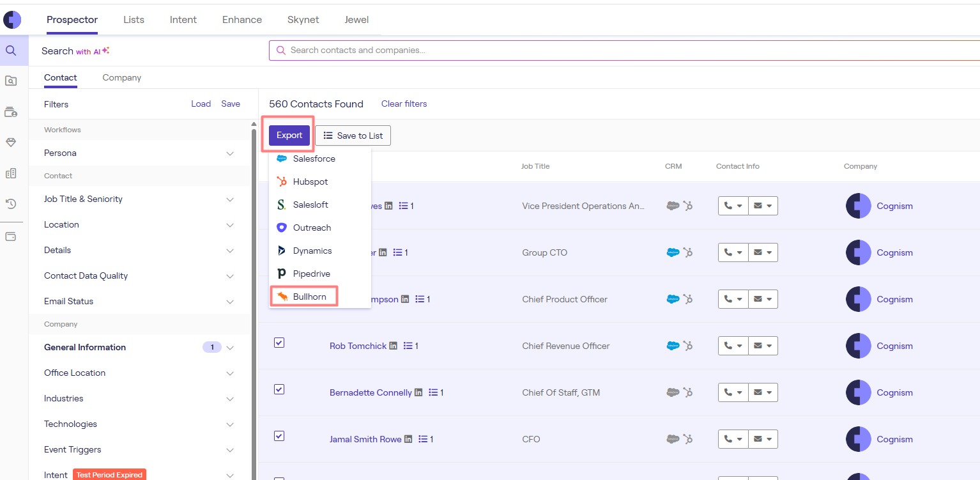Click the wallet icon in left sidebar

point(11,236)
